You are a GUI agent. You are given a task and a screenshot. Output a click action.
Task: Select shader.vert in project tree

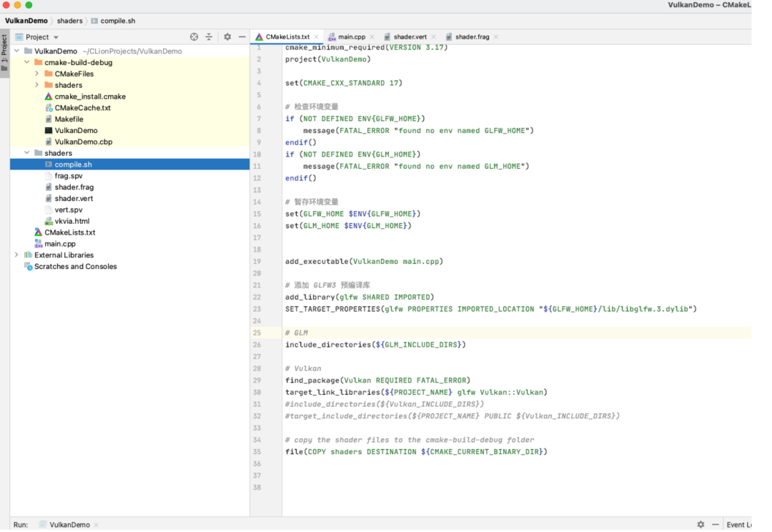tap(74, 199)
